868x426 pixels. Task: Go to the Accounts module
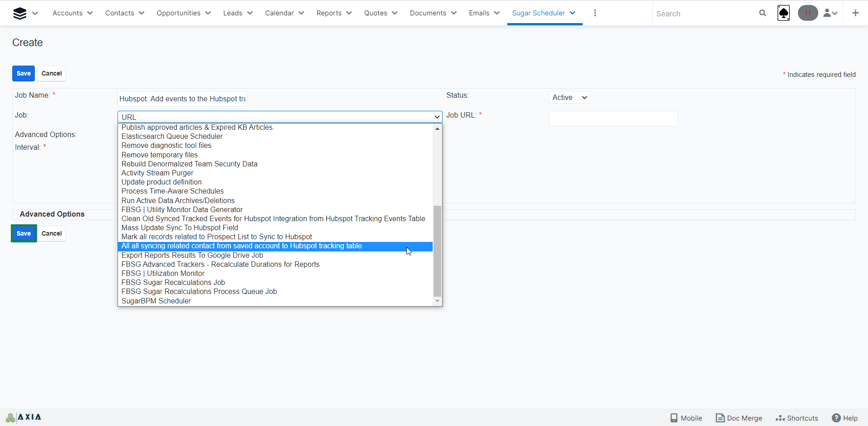point(67,13)
